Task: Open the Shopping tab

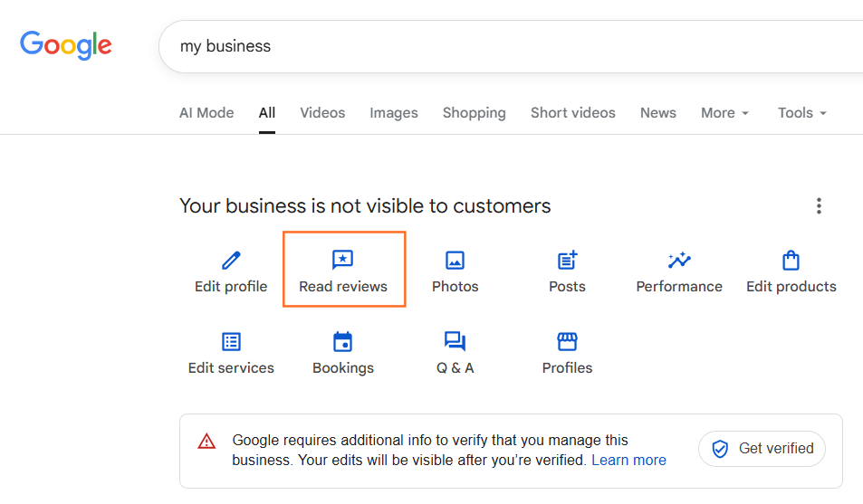Action: 474,113
